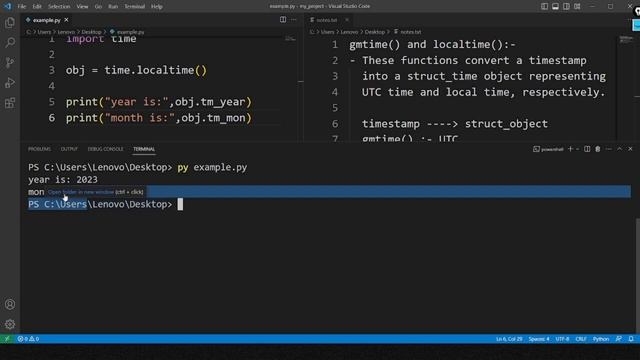Close the terminal panel

(x=630, y=149)
